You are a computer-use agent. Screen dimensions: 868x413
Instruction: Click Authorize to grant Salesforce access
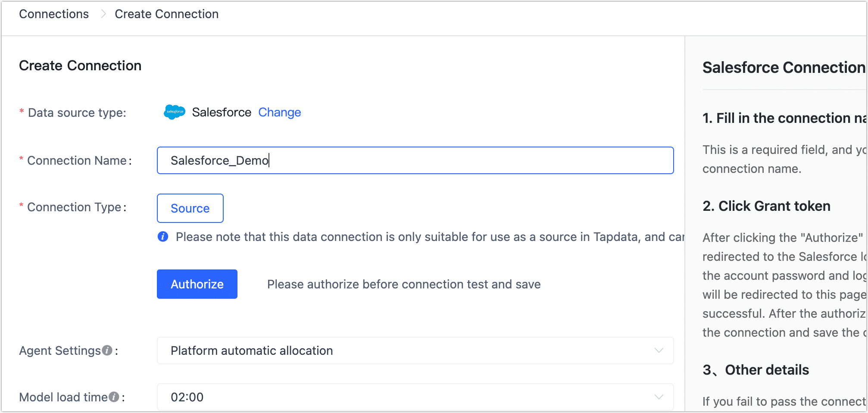coord(197,284)
